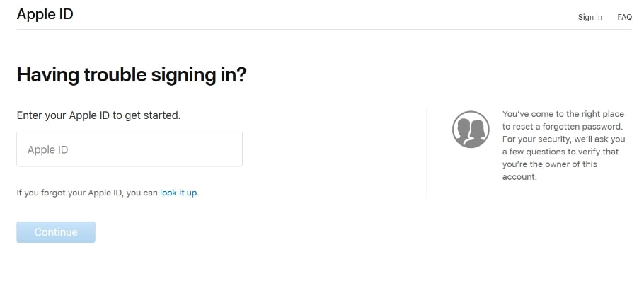Image resolution: width=644 pixels, height=308 pixels.
Task: Click the "For your security, we'll ask you" line
Action: click(563, 139)
